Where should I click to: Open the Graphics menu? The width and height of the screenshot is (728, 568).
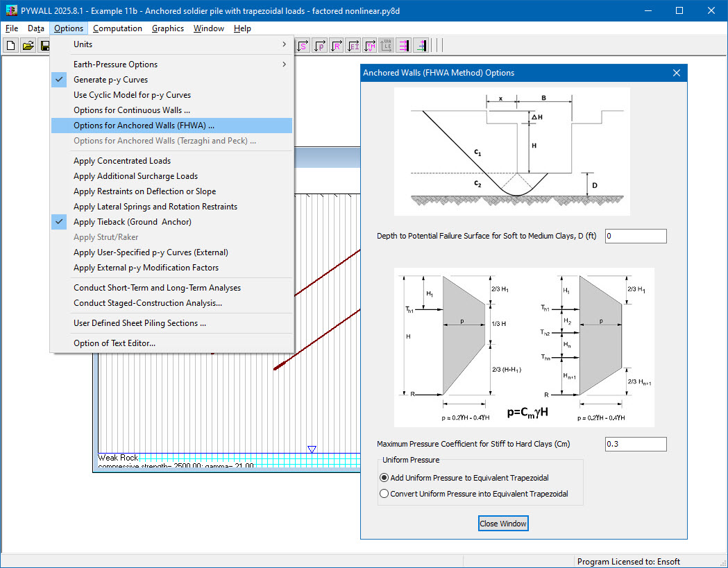167,28
